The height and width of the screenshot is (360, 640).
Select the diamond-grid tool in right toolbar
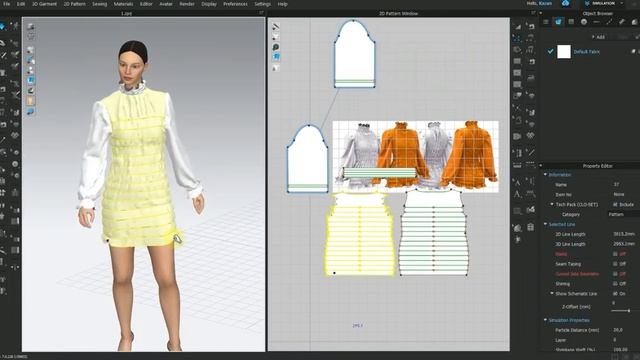(x=530, y=135)
